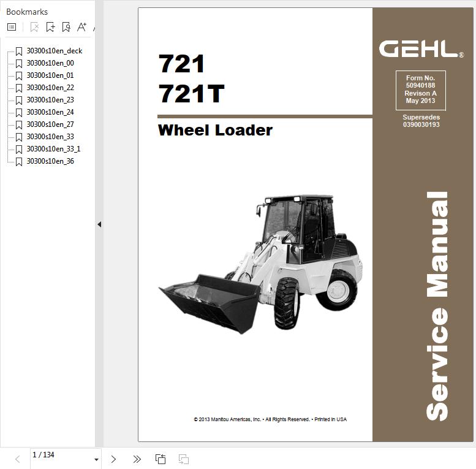Screen dimensions: 476x469
Task: Click the go to previous view icon
Action: [161, 459]
